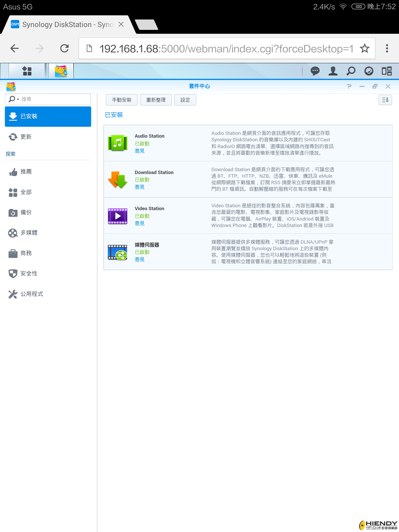This screenshot has width=399, height=532.
Task: Maximize the 套件中心 window
Action: 375,86
